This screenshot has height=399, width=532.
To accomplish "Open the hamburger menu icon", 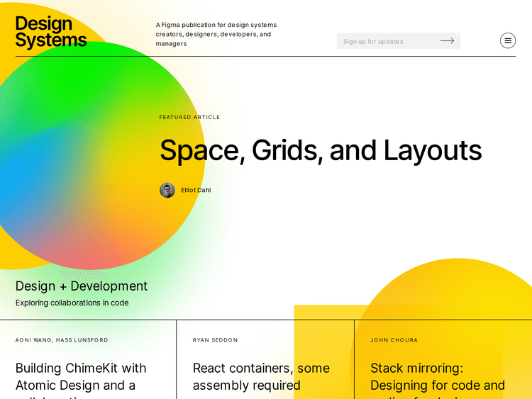I will coord(508,40).
